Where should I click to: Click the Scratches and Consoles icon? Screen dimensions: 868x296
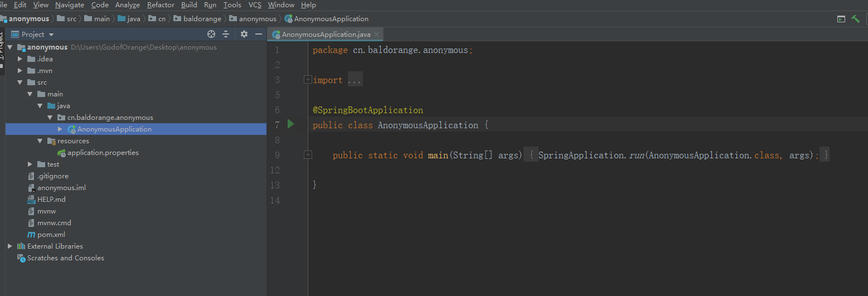(x=21, y=258)
